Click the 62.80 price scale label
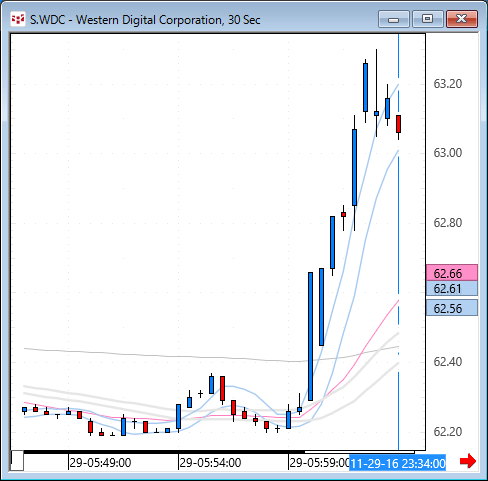488x481 pixels. (448, 223)
